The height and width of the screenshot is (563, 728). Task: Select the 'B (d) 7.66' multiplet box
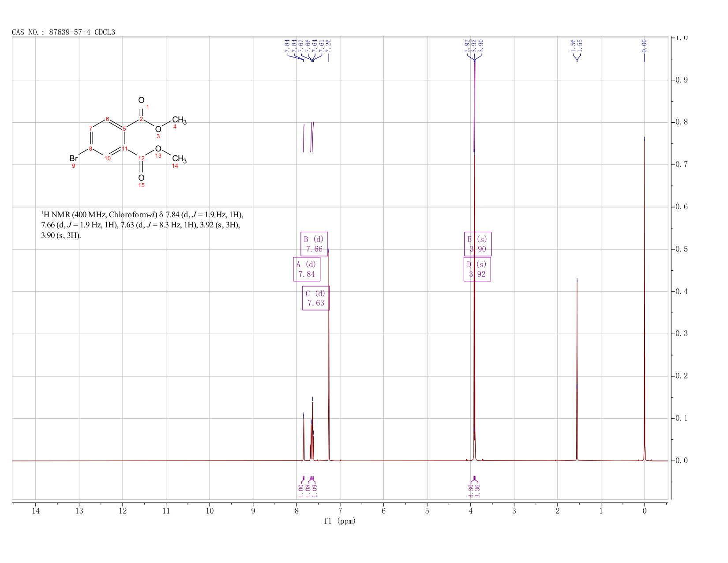(x=314, y=244)
